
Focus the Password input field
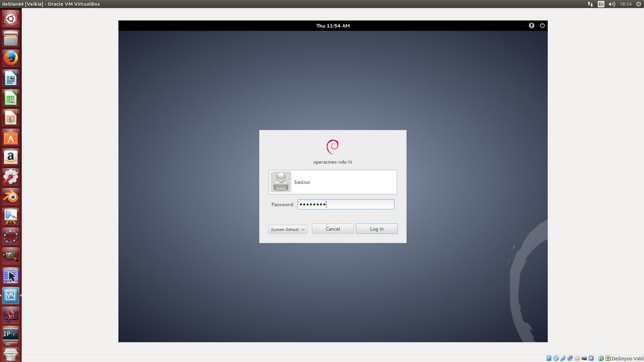click(346, 205)
